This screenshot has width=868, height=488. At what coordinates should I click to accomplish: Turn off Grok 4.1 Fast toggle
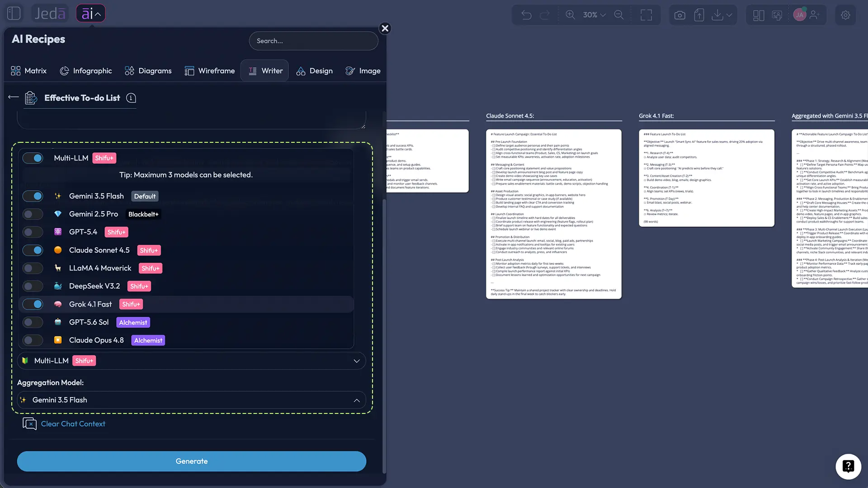click(33, 305)
